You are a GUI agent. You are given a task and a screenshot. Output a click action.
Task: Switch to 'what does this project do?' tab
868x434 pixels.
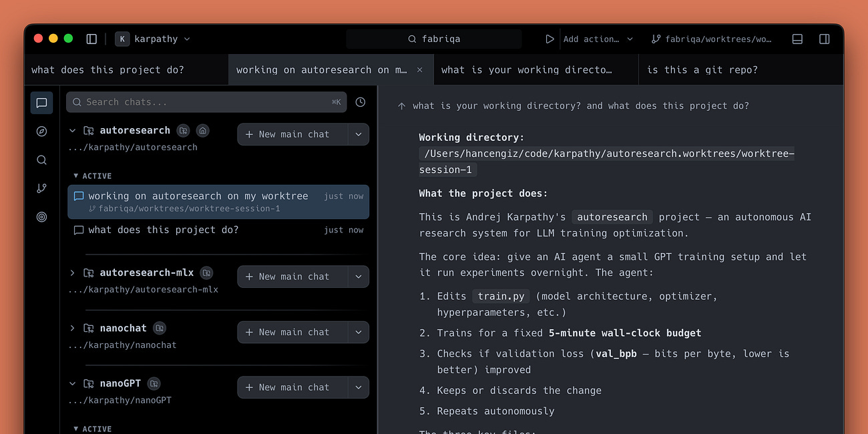coord(126,69)
